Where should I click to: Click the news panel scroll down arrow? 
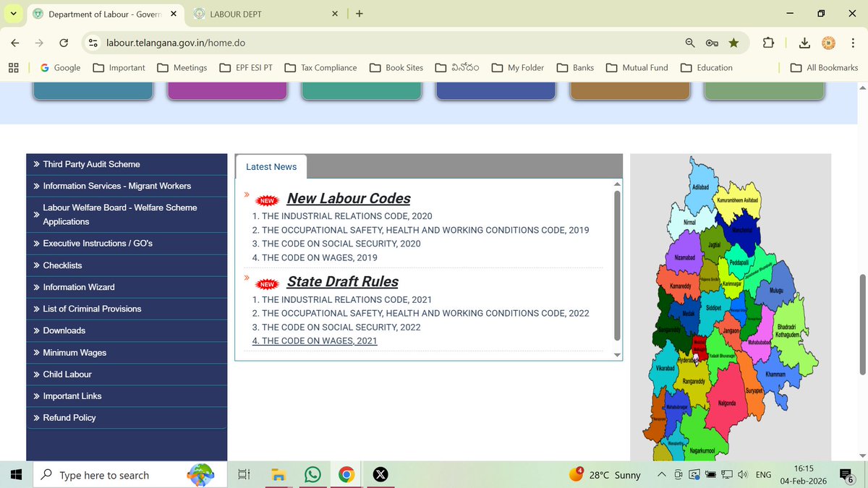[617, 355]
